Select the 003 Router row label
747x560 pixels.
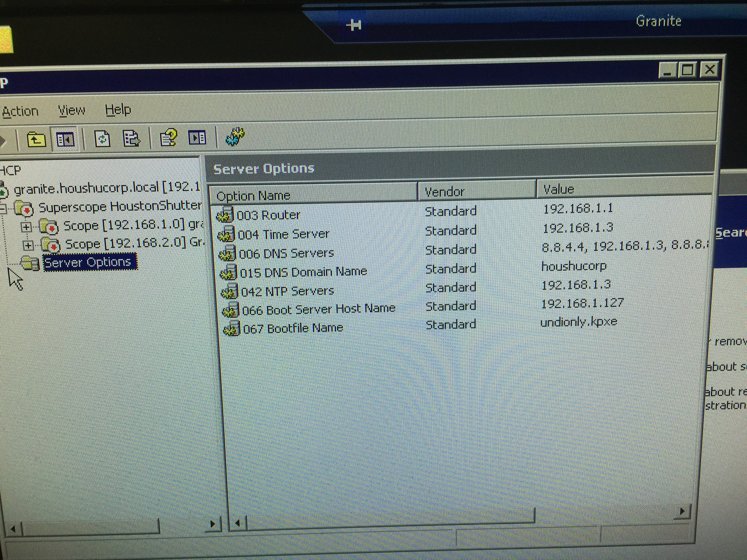coord(269,215)
